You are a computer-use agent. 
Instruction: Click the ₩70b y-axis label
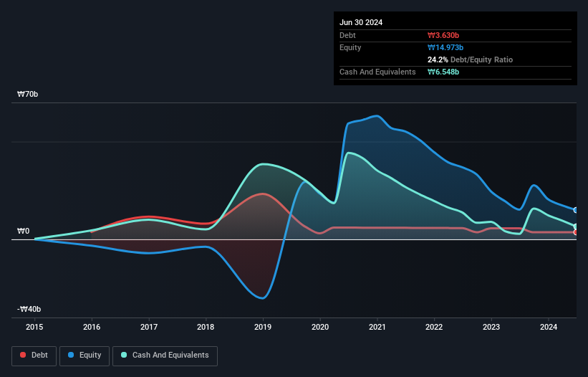point(28,94)
